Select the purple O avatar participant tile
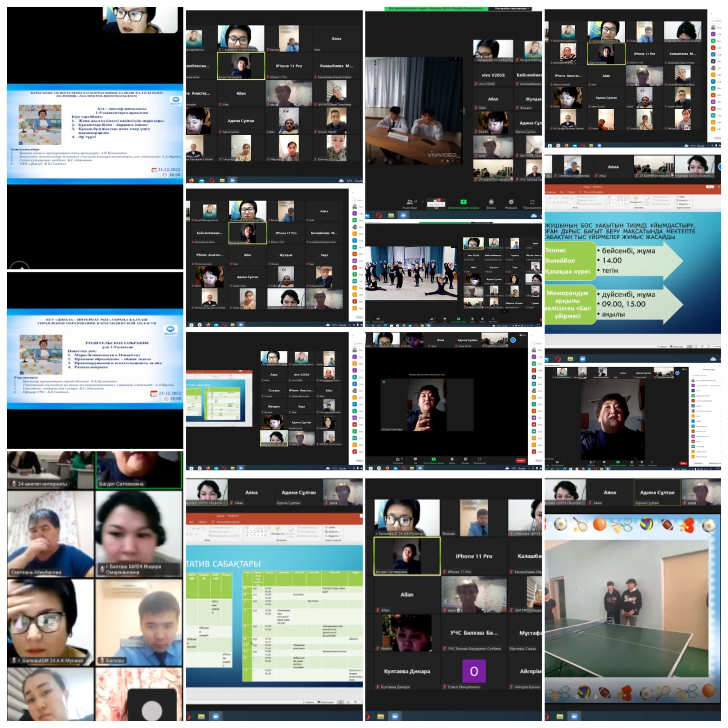Viewport: 728px width, 728px height. coord(474,671)
